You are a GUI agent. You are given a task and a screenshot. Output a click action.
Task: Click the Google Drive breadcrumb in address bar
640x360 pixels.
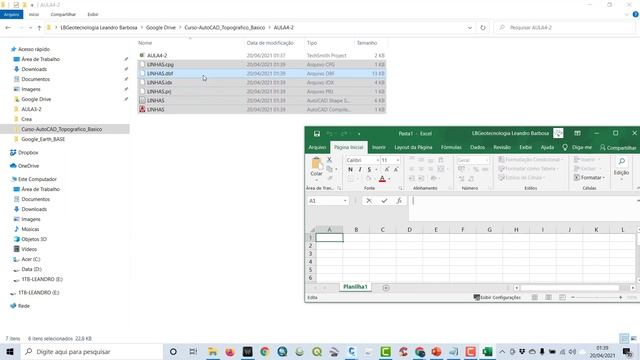(x=160, y=27)
